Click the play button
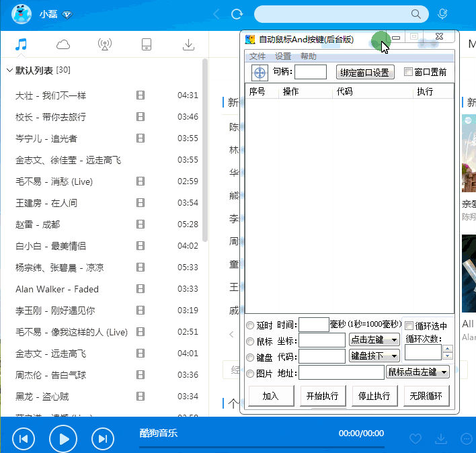Viewport: 476px width, 453px height. [x=63, y=439]
